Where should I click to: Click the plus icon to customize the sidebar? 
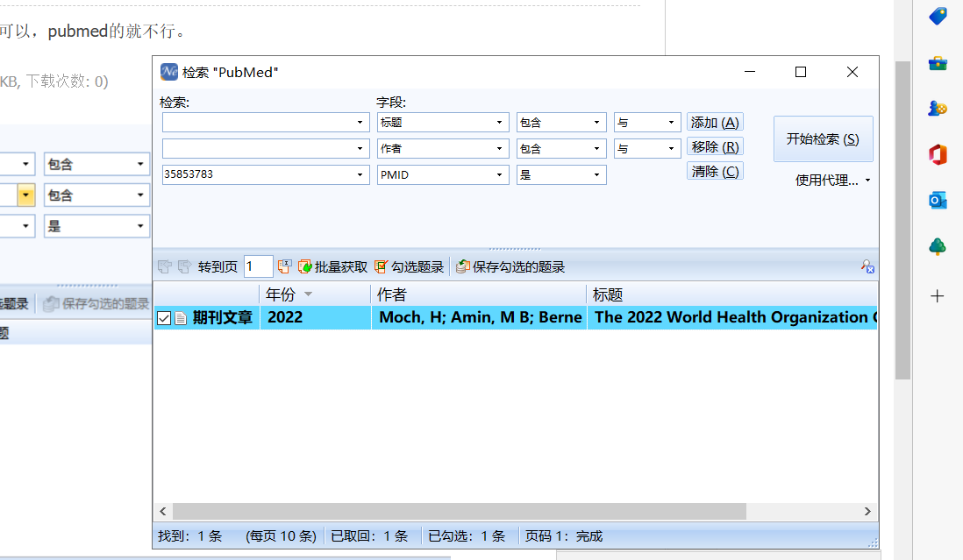(938, 296)
